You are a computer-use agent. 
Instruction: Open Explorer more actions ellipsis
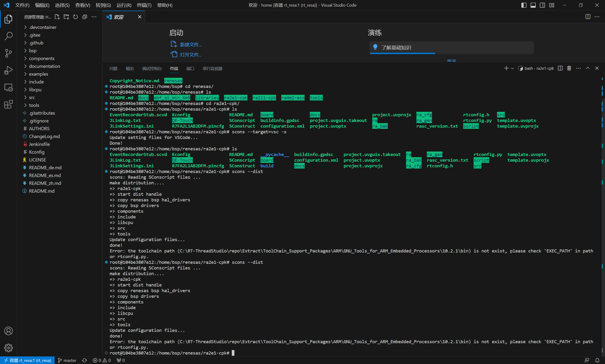[x=94, y=17]
